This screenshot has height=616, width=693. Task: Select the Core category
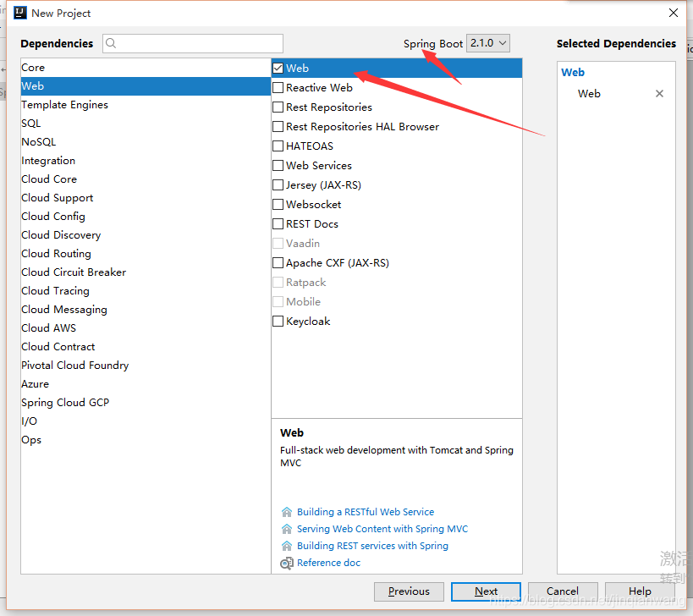click(146, 68)
